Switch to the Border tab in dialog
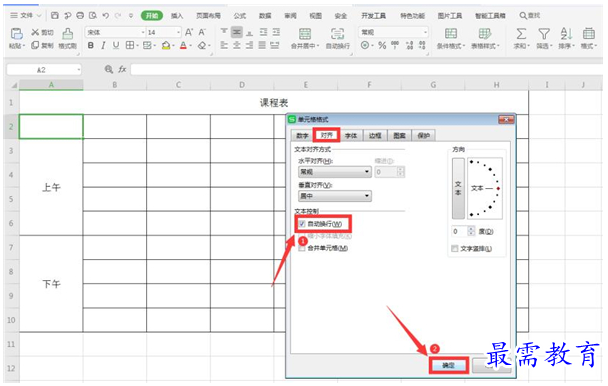Viewport: 608px width, 386px height. [x=375, y=135]
